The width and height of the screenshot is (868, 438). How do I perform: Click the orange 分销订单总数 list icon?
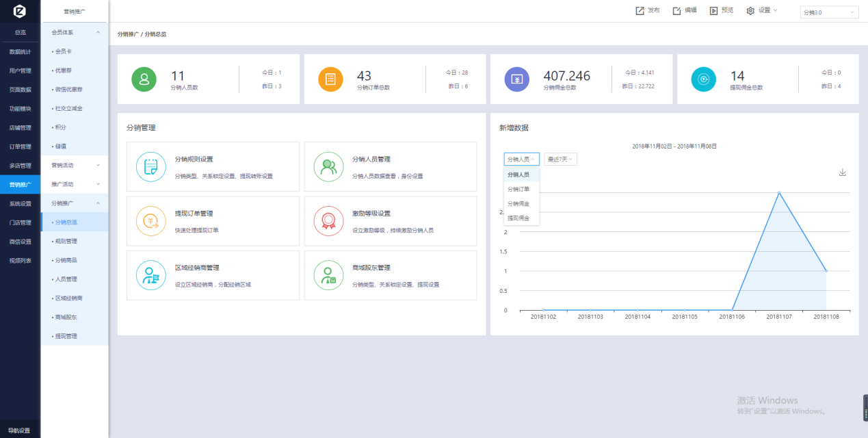tap(330, 79)
